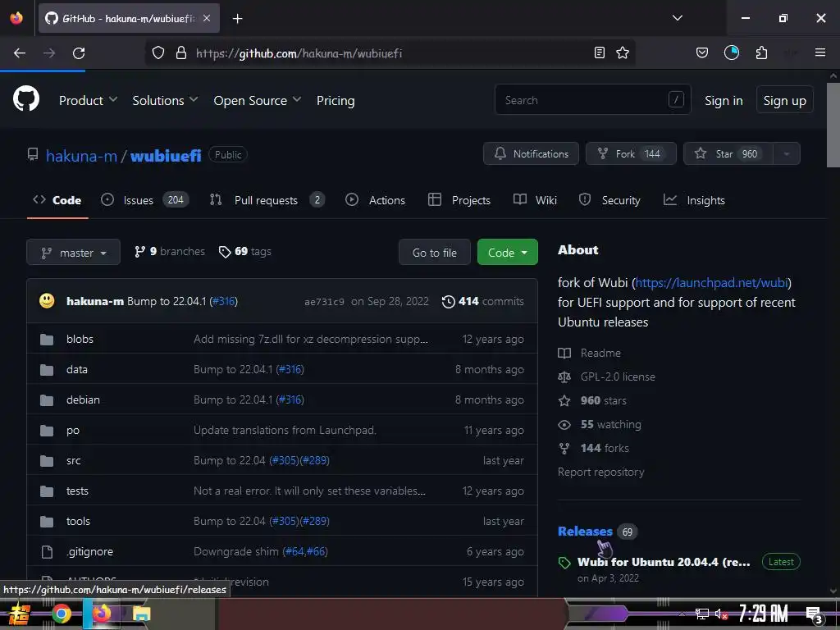Select the Code tab

click(x=57, y=200)
